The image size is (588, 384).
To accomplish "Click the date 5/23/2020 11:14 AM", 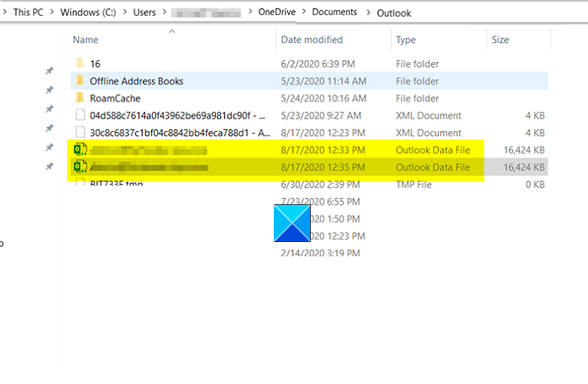I will (x=323, y=81).
